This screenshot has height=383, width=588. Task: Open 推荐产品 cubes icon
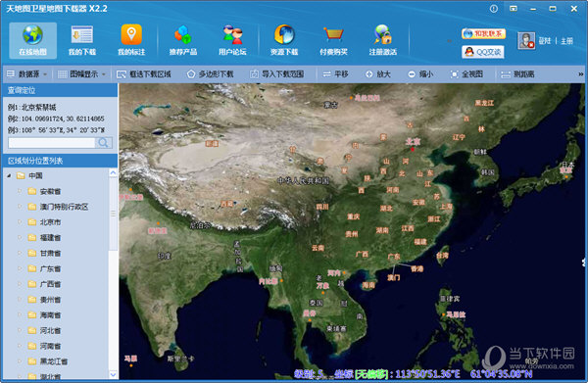[183, 40]
